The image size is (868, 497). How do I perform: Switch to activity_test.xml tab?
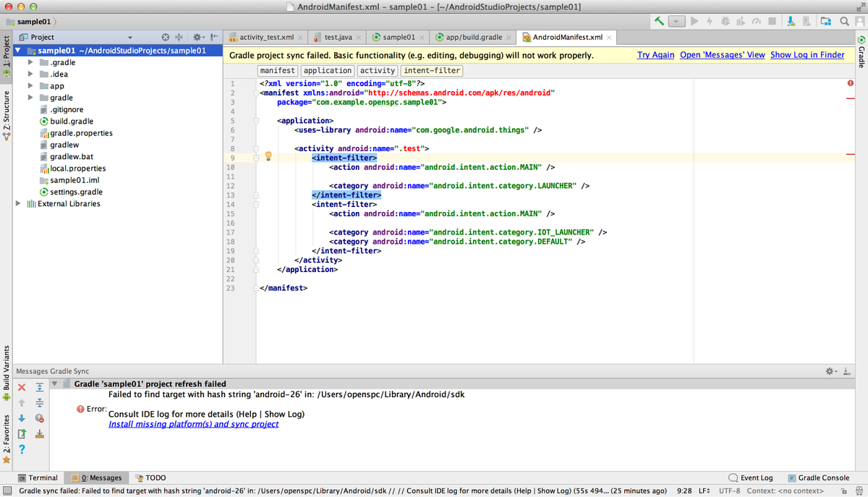pyautogui.click(x=266, y=37)
